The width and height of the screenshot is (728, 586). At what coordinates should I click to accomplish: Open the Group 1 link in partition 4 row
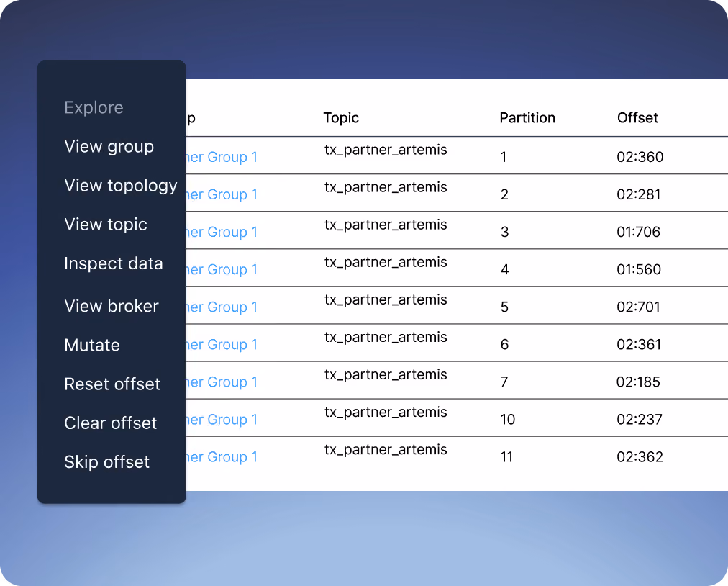222,269
